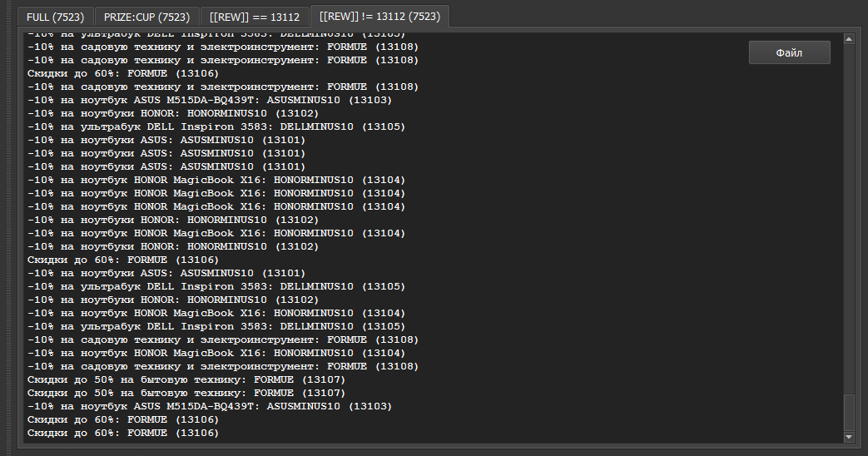This screenshot has height=456, width=868.
Task: Select 'ASUS M515DA-BQ439T' line directly above HONORMINUS10 (13102) line
Action: [x=210, y=100]
